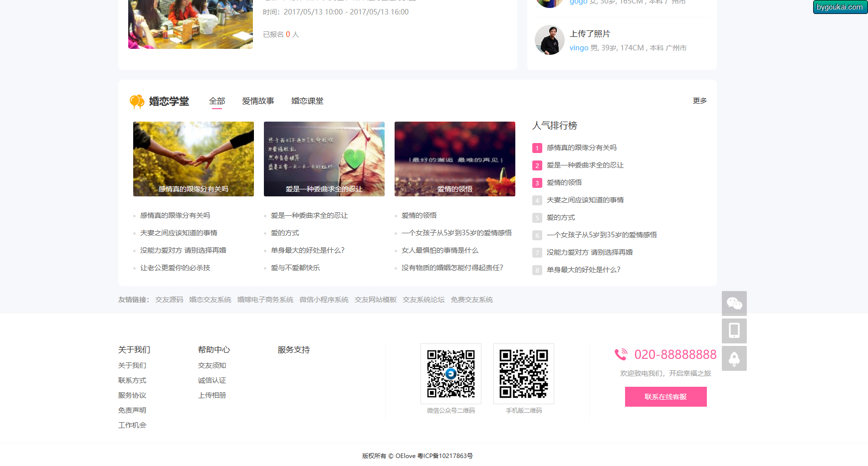The width and height of the screenshot is (868, 466).
Task: Open the 爱情的领悟 article thumbnail
Action: (x=455, y=159)
